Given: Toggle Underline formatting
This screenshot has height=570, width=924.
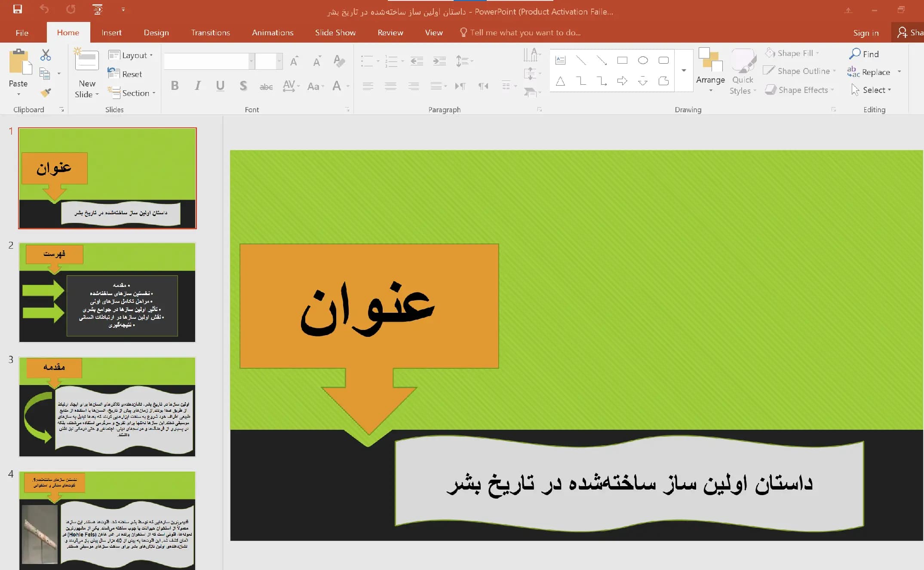Looking at the screenshot, I should coord(220,86).
